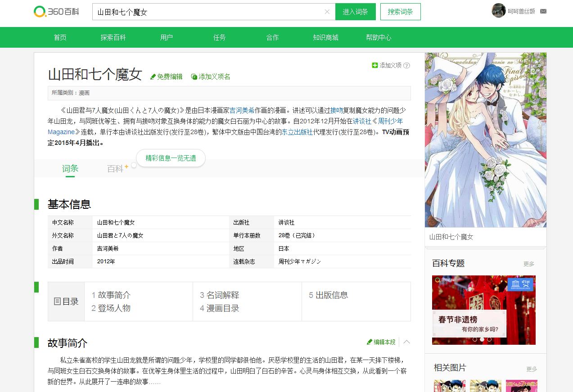Select the 周刊少年マガジン table value
Screen dimensions: 573x392
click(300, 261)
